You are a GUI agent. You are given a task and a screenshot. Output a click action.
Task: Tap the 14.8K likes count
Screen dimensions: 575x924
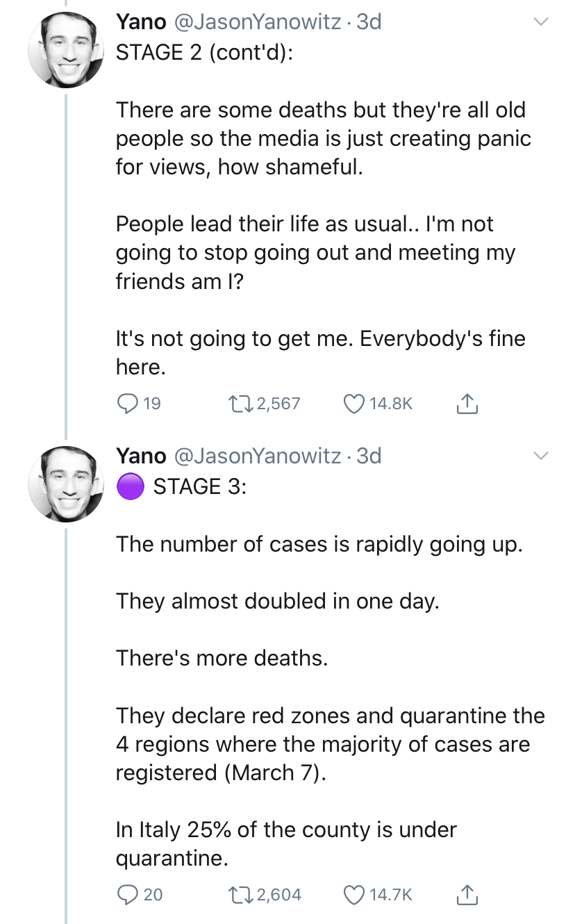point(392,403)
